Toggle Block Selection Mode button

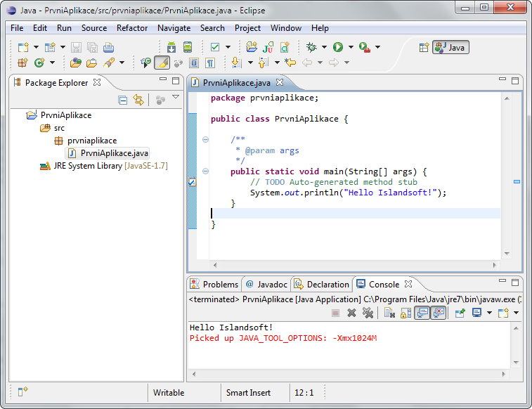pyautogui.click(x=194, y=63)
